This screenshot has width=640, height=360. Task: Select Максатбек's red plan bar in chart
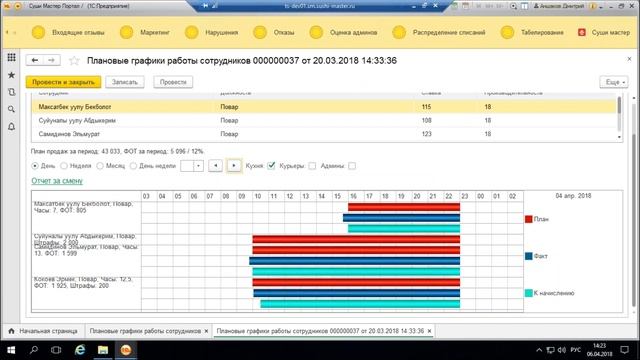tap(404, 207)
